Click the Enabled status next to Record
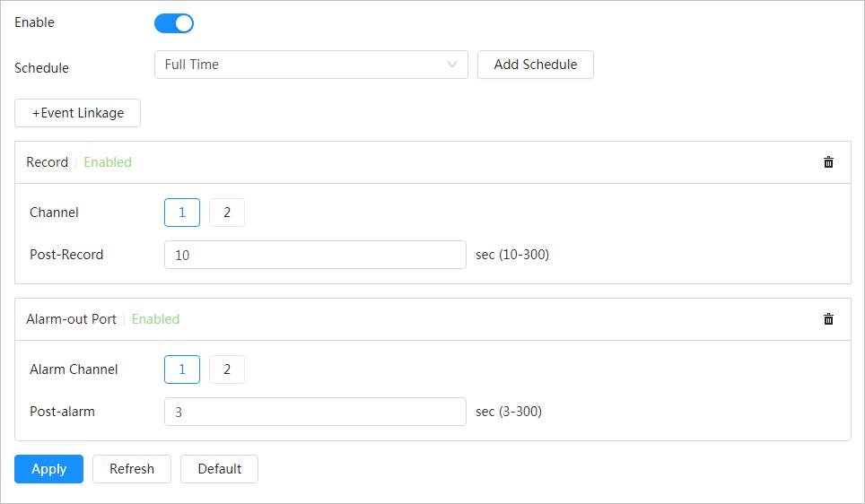 pos(108,162)
